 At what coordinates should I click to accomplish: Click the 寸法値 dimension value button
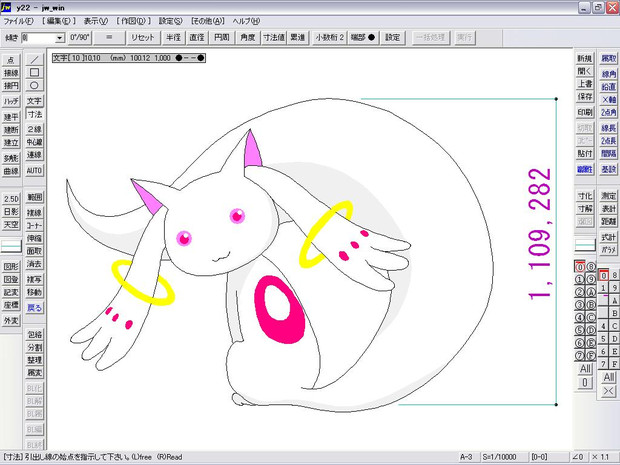[x=274, y=38]
